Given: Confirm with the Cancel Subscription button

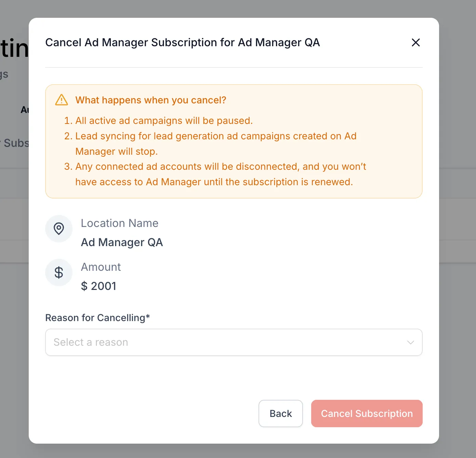Looking at the screenshot, I should pyautogui.click(x=367, y=414).
